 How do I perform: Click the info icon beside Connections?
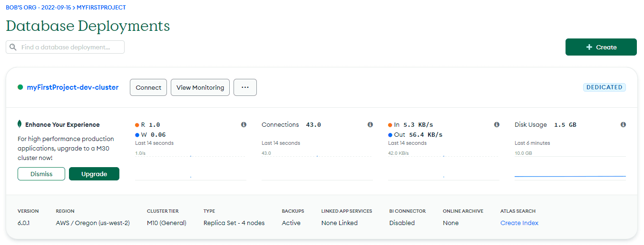coord(370,125)
